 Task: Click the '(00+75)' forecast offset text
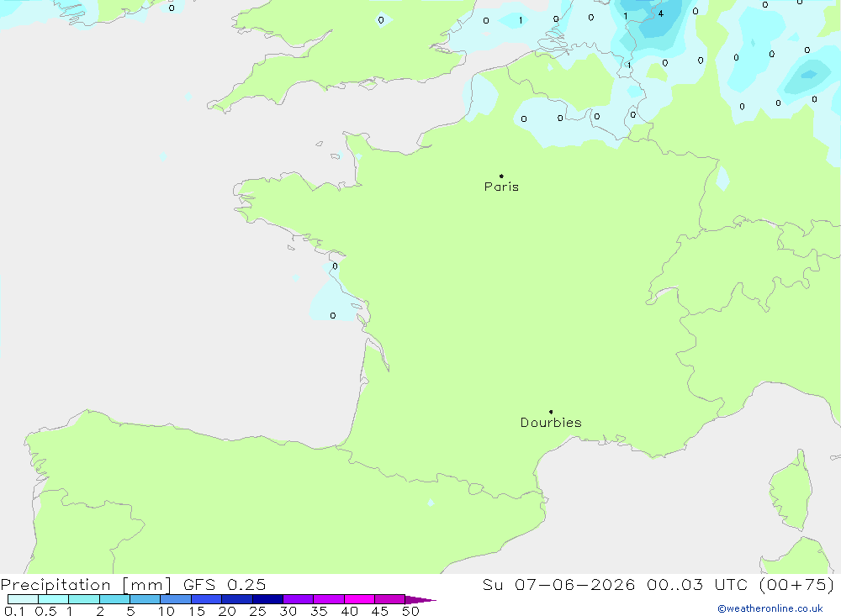click(797, 585)
